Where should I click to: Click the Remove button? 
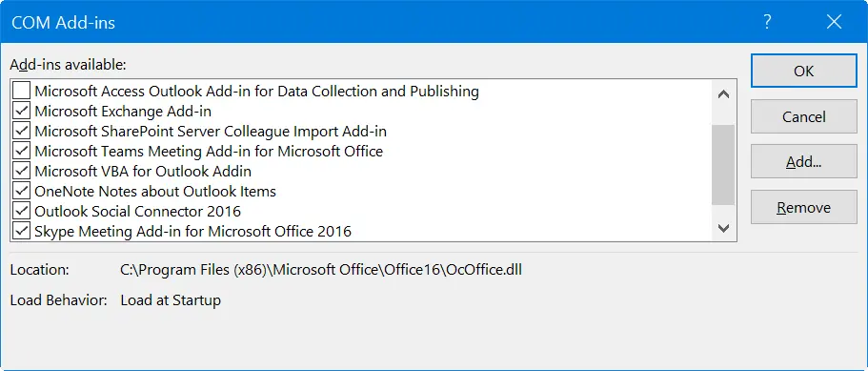coord(804,207)
